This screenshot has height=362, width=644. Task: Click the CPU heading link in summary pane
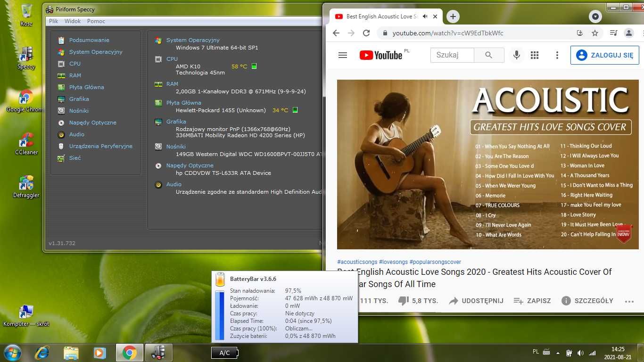coord(172,59)
